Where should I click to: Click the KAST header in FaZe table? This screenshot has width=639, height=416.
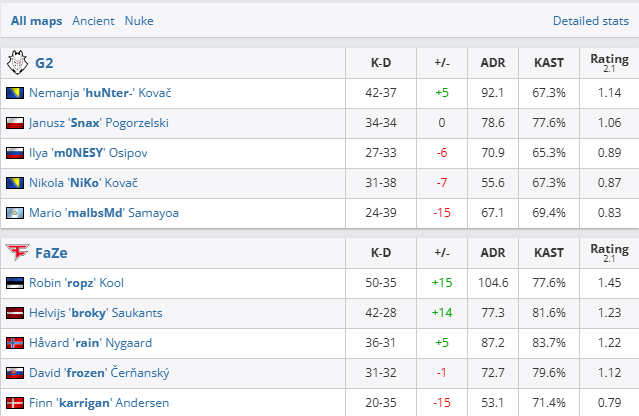[549, 253]
